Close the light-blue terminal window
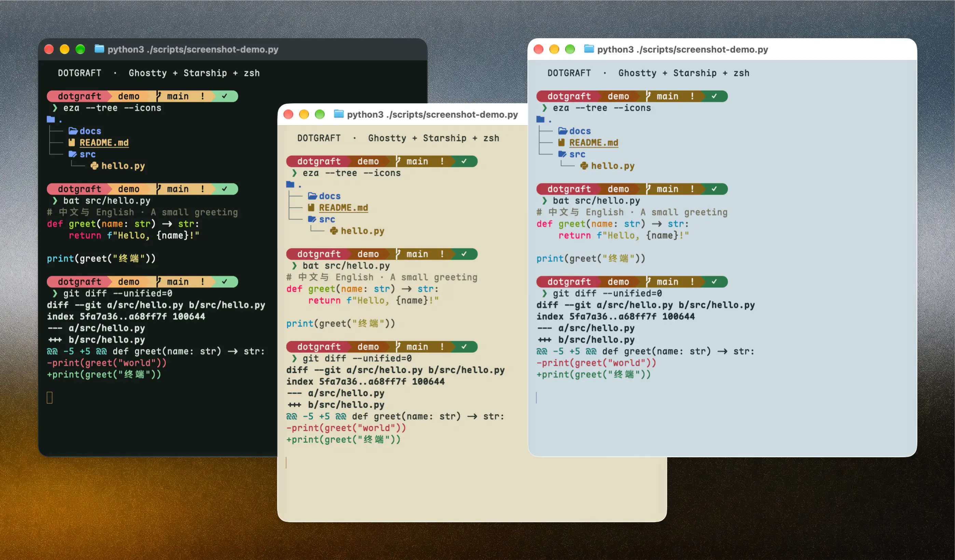 pos(539,49)
